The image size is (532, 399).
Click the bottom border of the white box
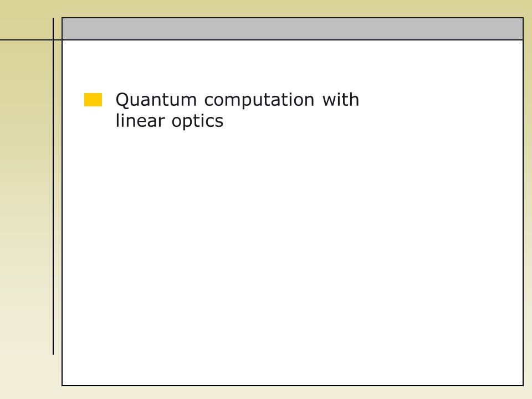pos(293,386)
